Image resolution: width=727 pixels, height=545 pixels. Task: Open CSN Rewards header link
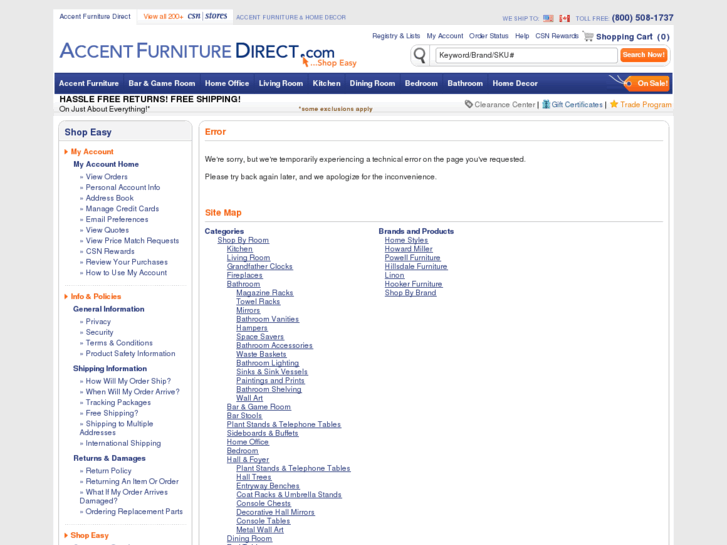coord(557,36)
